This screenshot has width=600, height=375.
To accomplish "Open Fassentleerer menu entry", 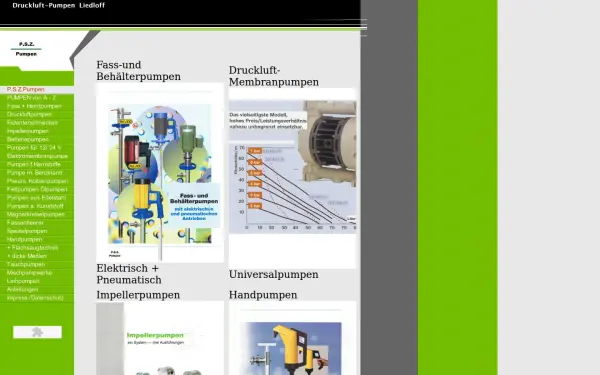I will point(37,223).
